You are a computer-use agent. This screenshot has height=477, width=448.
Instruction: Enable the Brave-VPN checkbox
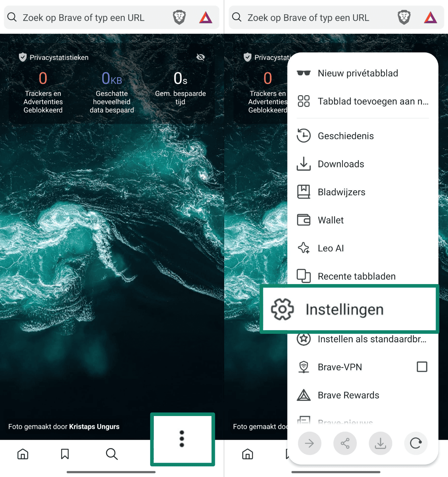(422, 367)
